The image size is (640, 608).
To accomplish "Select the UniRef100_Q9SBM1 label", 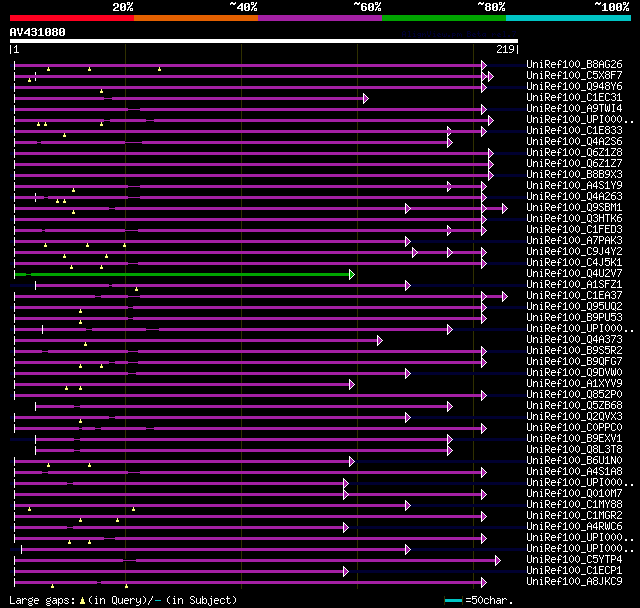I will [574, 208].
